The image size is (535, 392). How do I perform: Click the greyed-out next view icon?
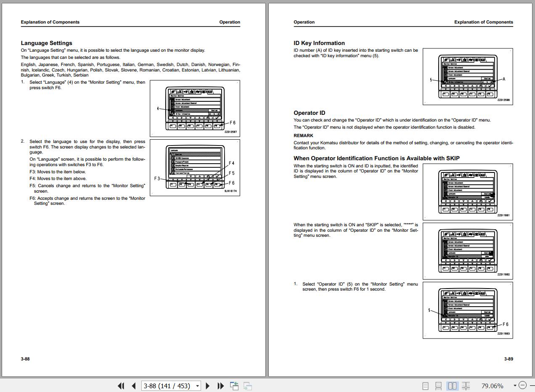pos(248,386)
